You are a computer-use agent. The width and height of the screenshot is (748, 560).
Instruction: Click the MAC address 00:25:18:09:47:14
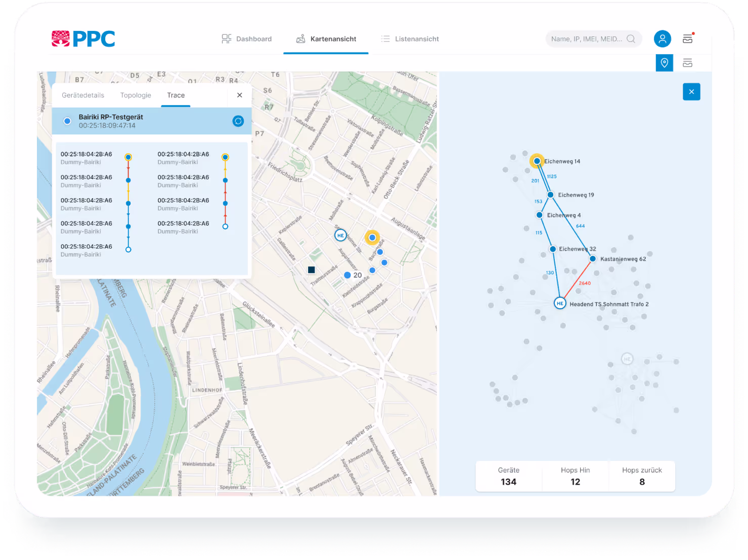[x=107, y=126]
